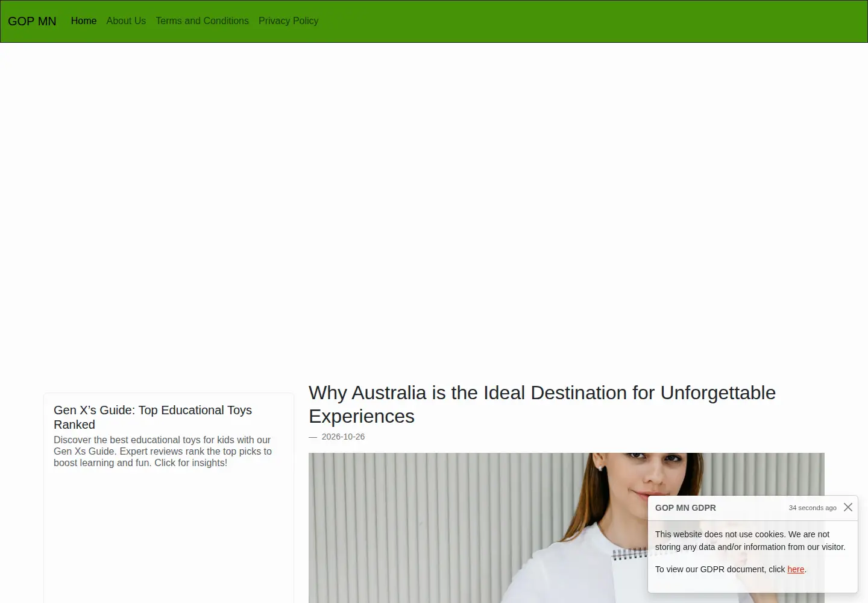This screenshot has width=868, height=603.
Task: Open the About Us page
Action: point(126,21)
